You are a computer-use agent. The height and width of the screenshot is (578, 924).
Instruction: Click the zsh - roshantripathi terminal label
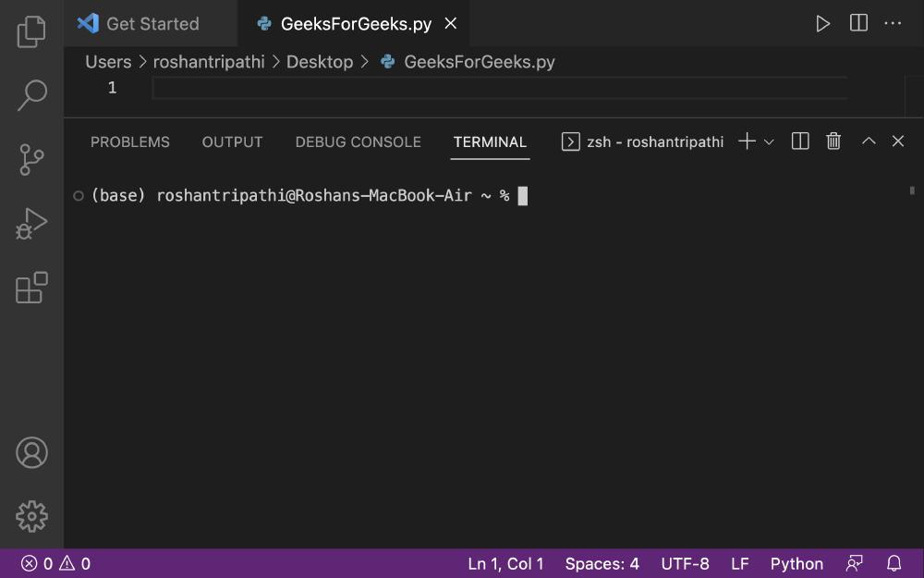click(x=642, y=141)
